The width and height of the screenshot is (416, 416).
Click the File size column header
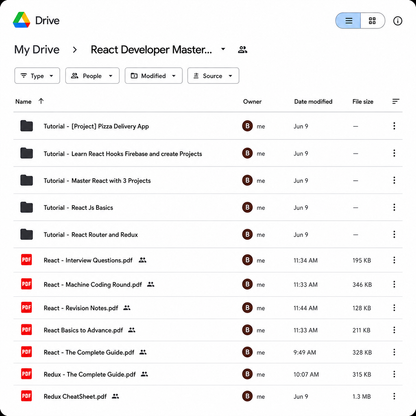coord(363,102)
